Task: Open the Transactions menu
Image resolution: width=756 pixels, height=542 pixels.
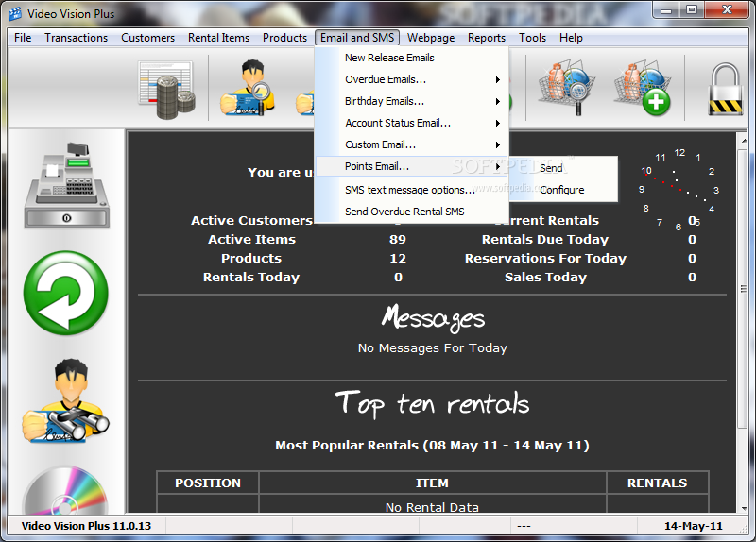Action: (77, 38)
